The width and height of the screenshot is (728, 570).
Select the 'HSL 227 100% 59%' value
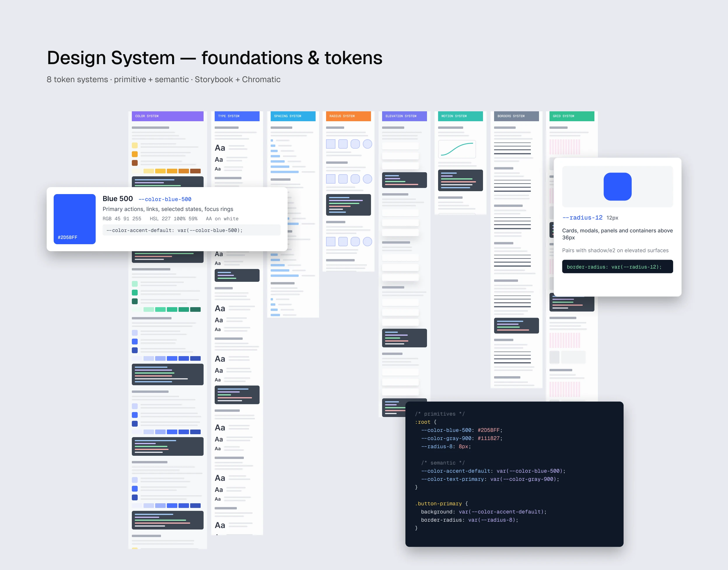[x=174, y=219]
